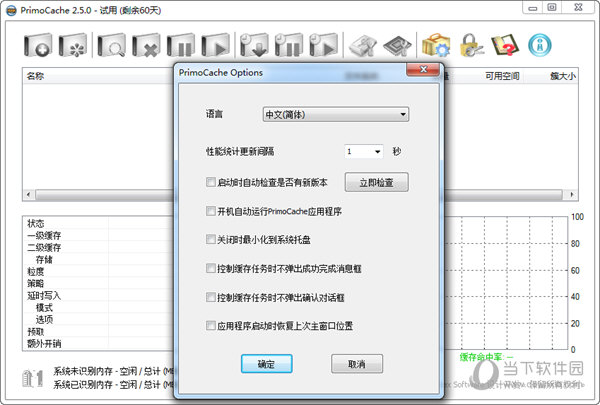
Task: Click the pause deferred write icon
Action: pyautogui.click(x=289, y=46)
